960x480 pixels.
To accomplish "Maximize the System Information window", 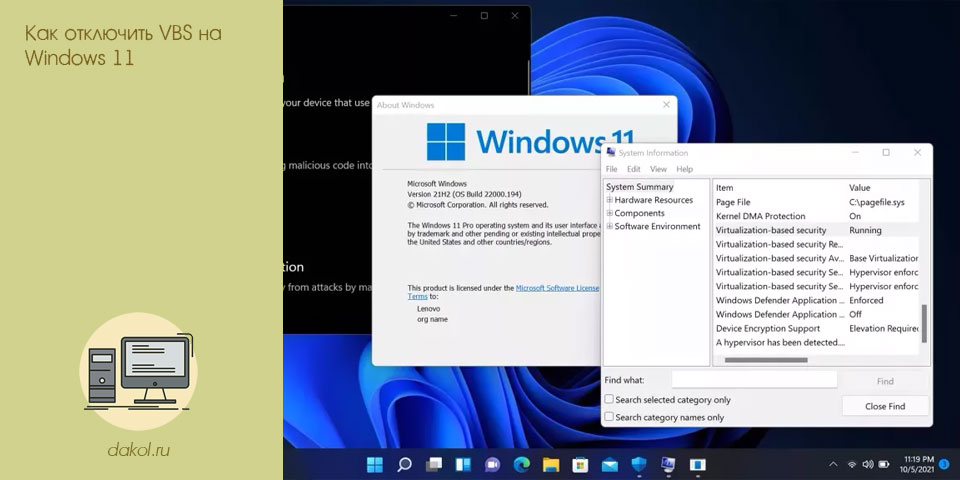I will [886, 152].
